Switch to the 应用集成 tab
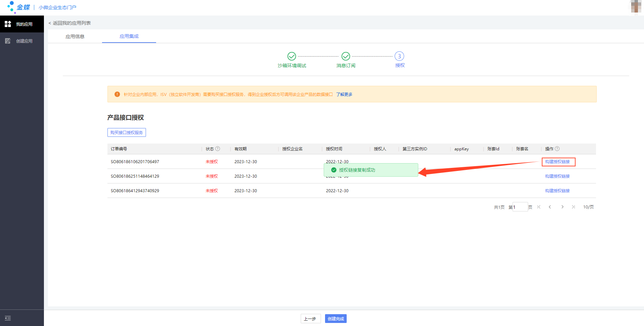644x326 pixels. (129, 36)
